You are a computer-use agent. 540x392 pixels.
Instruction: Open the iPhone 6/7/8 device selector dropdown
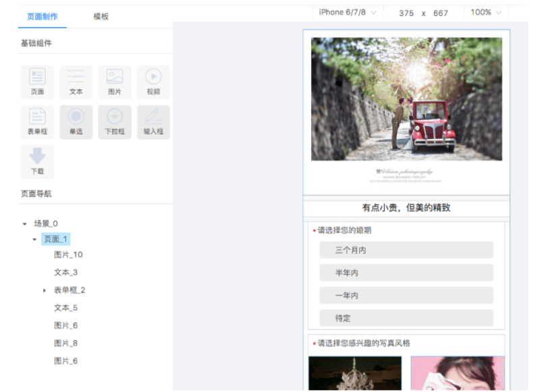pos(346,11)
